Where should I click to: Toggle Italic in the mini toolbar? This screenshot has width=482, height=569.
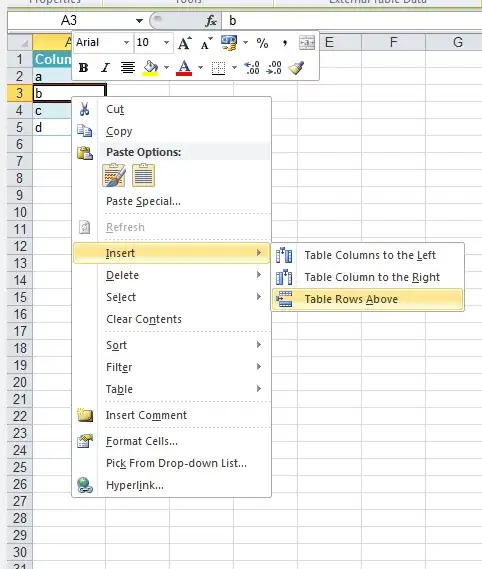(105, 67)
